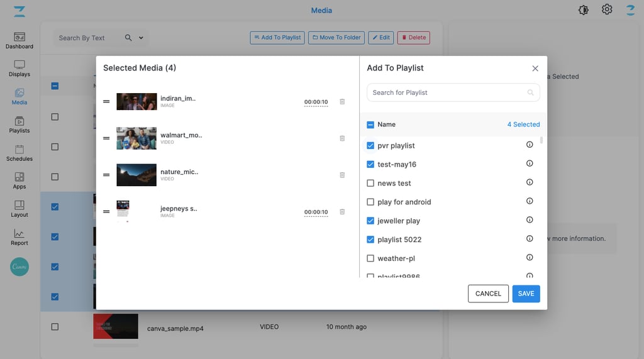The height and width of the screenshot is (359, 644).
Task: Enable the weather-pl playlist checkbox
Action: pyautogui.click(x=370, y=258)
